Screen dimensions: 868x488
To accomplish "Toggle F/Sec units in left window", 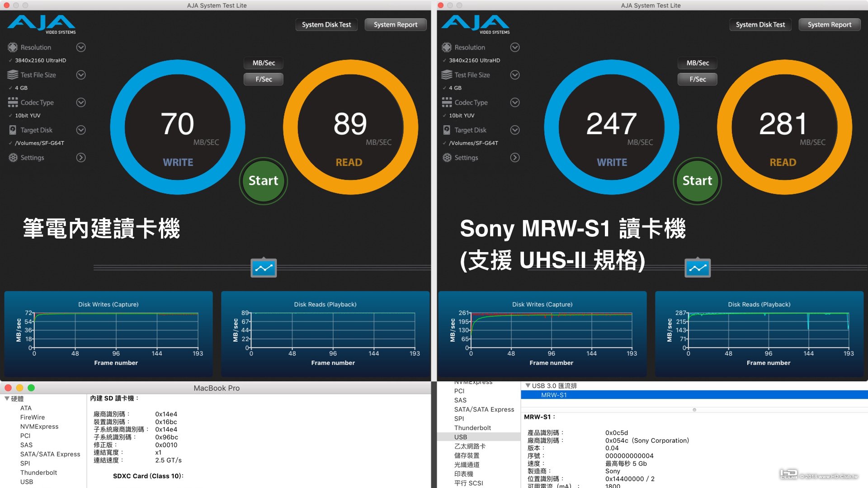I will pyautogui.click(x=264, y=79).
